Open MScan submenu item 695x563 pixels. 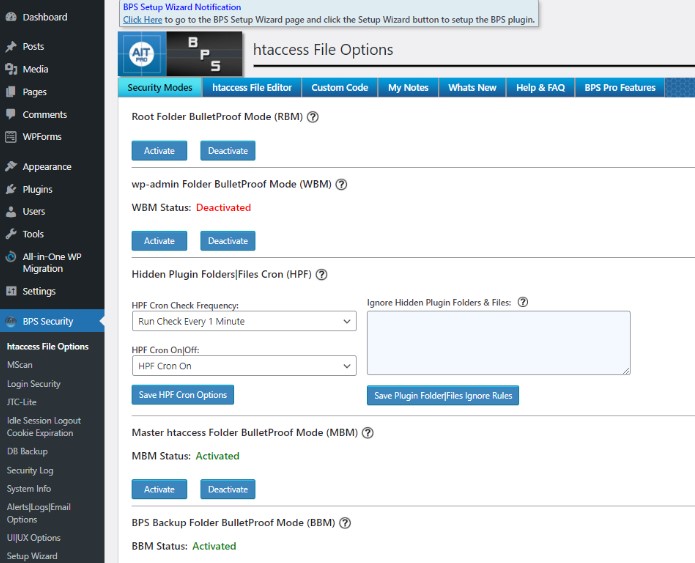click(x=20, y=365)
